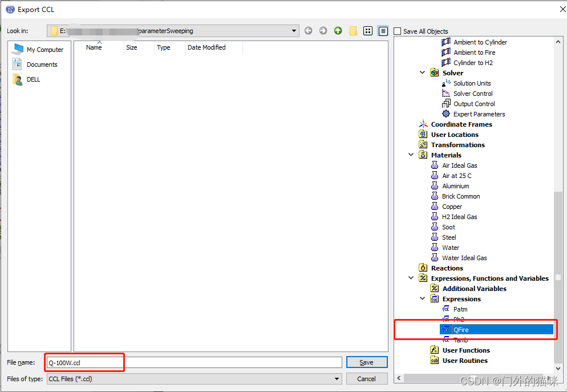Click the Patm expression icon
Screen dimensions: 567x392
[446, 309]
